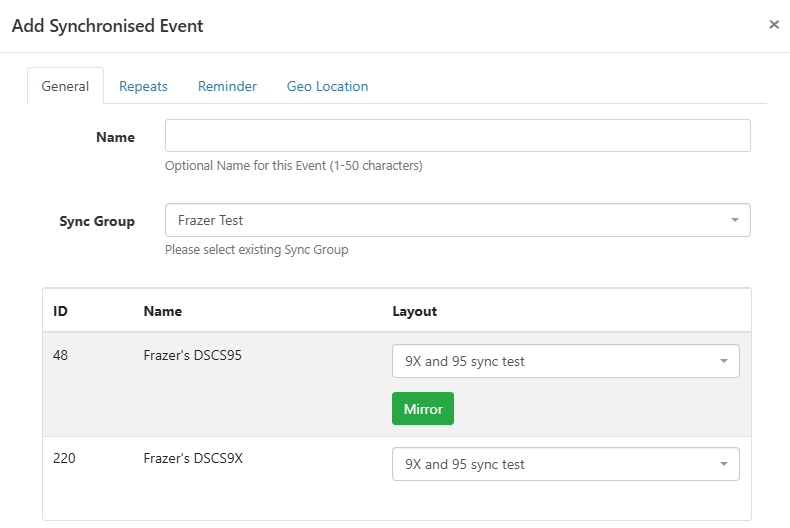Click the Layout column header

click(x=414, y=311)
